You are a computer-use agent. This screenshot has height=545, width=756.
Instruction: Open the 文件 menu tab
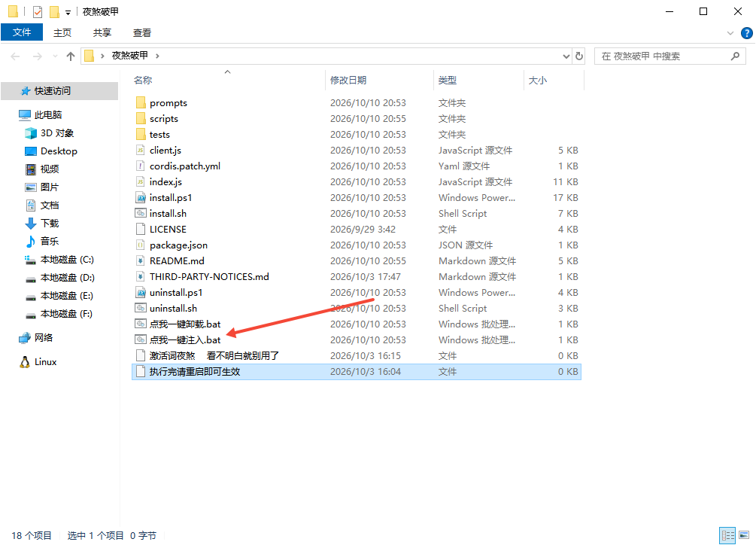(22, 32)
